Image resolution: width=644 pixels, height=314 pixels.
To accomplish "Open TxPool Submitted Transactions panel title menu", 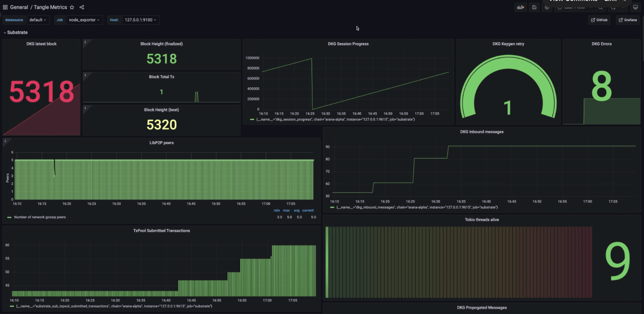I will click(x=162, y=231).
